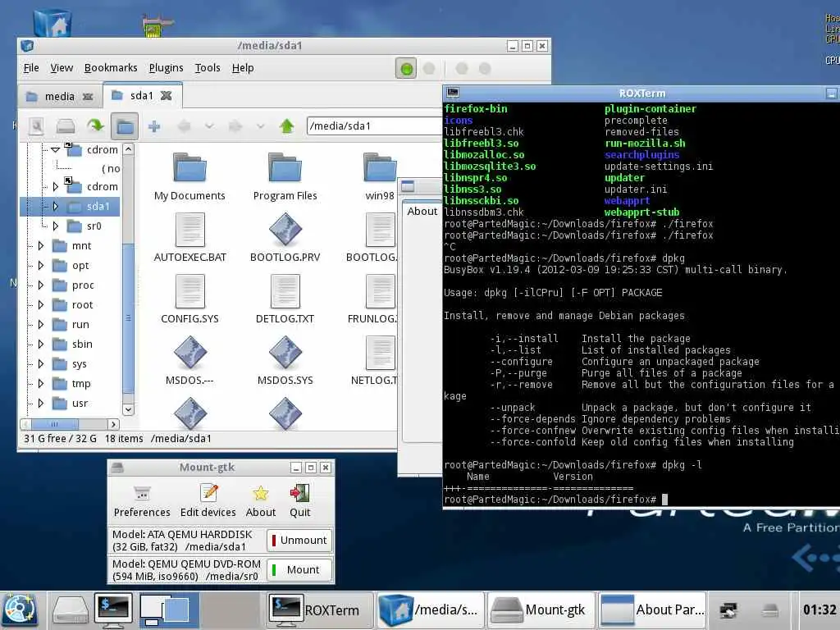Select the BOOTLOG.PRV file icon
Image resolution: width=840 pixels, height=630 pixels.
285,230
